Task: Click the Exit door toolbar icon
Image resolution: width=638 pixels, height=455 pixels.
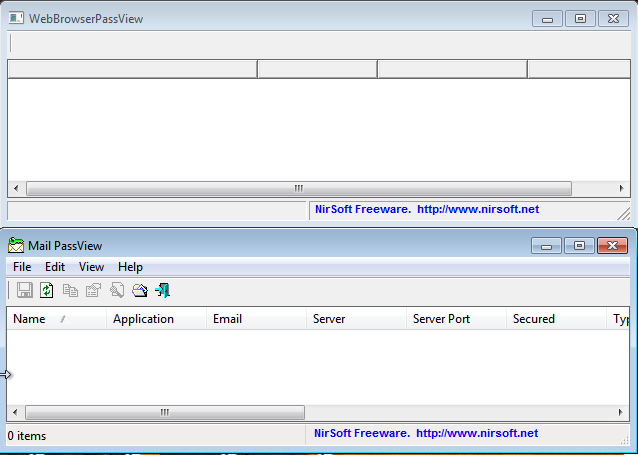Action: (x=163, y=290)
